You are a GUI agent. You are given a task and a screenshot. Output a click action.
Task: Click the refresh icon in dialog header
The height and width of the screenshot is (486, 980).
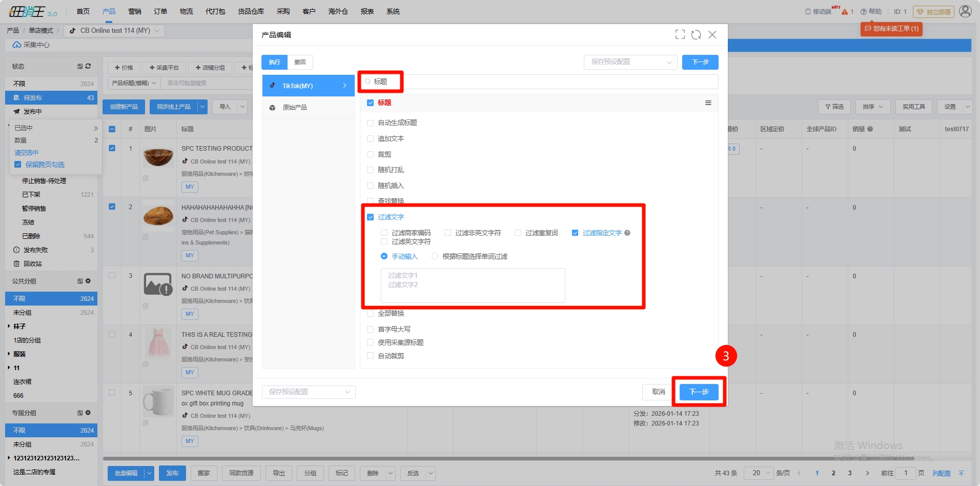click(x=696, y=34)
